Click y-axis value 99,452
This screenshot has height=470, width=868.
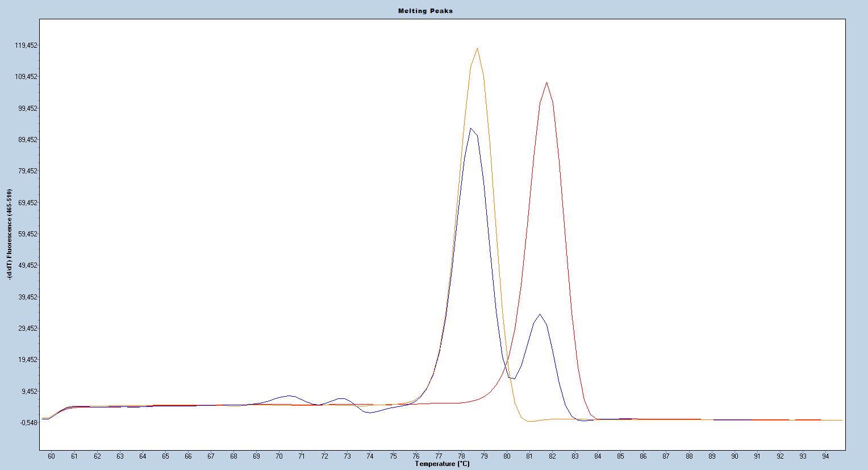pos(28,109)
